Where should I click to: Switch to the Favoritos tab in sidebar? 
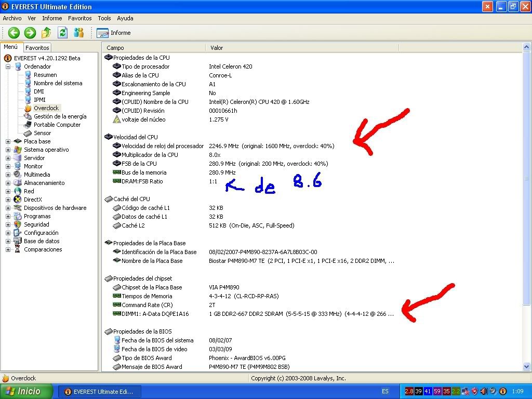click(x=37, y=48)
